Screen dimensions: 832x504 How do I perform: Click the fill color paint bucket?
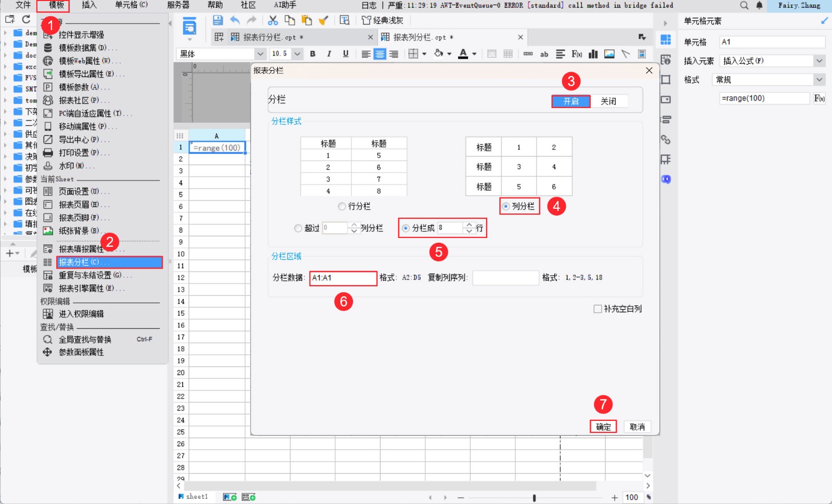click(x=439, y=54)
